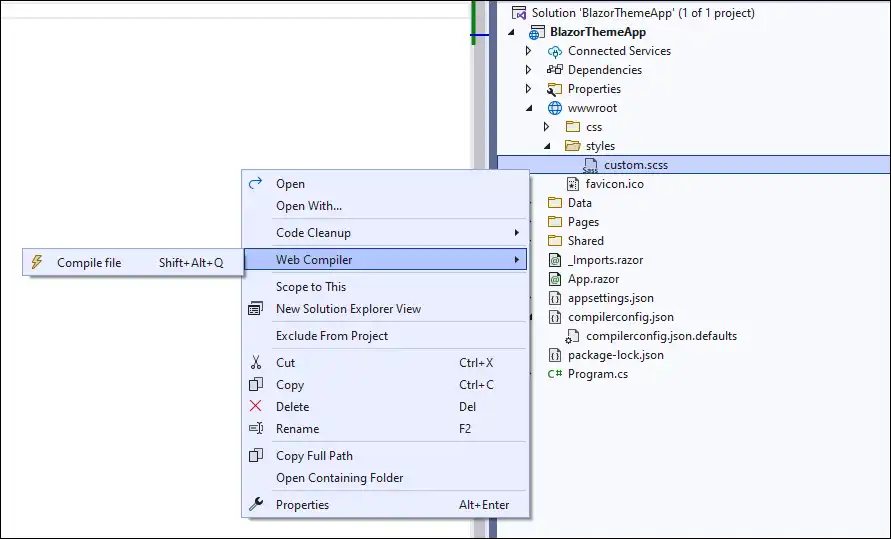Choose Delete in the context menu
The image size is (891, 539).
386,407
